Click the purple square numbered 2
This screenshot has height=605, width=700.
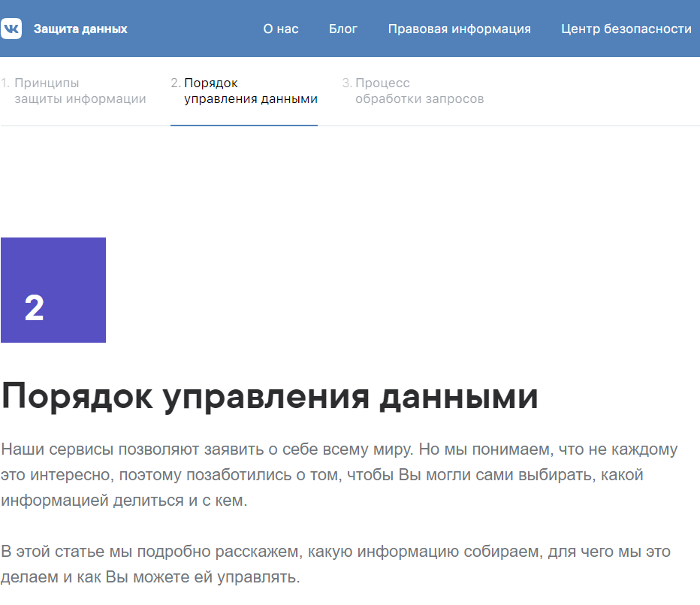point(53,290)
